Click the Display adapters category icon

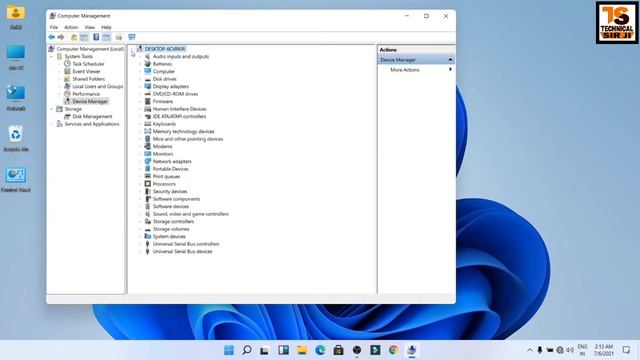click(148, 87)
